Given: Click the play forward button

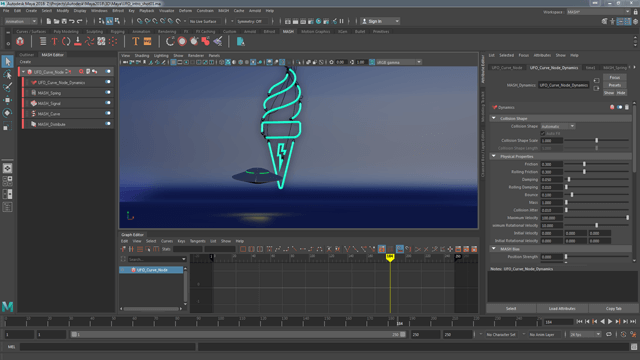Looking at the screenshot, I should (x=610, y=322).
